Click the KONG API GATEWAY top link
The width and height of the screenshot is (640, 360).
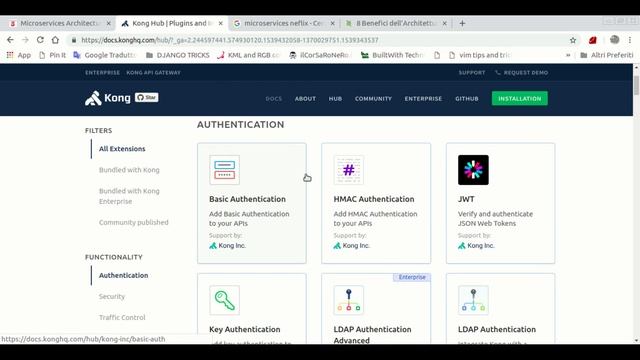coord(153,73)
